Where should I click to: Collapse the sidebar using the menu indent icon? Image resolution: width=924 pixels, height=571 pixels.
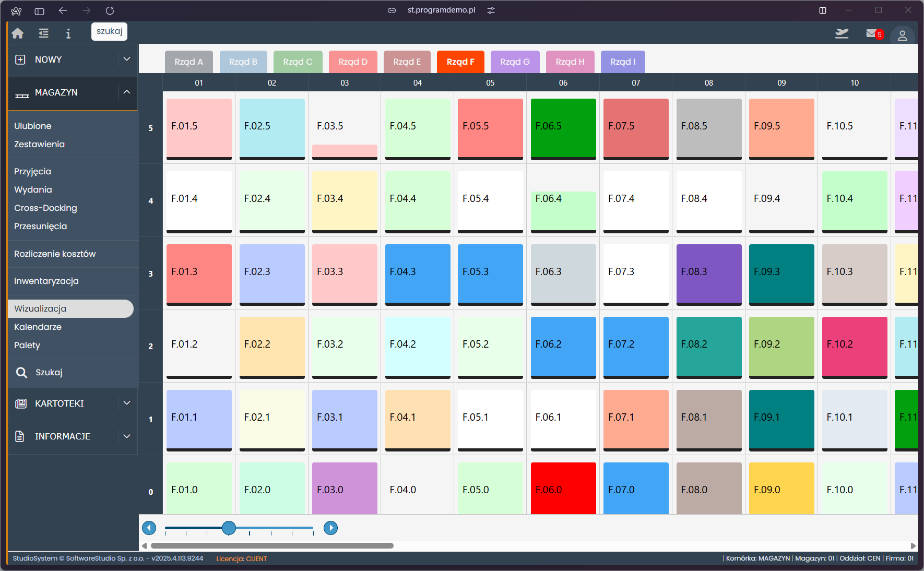pos(44,33)
